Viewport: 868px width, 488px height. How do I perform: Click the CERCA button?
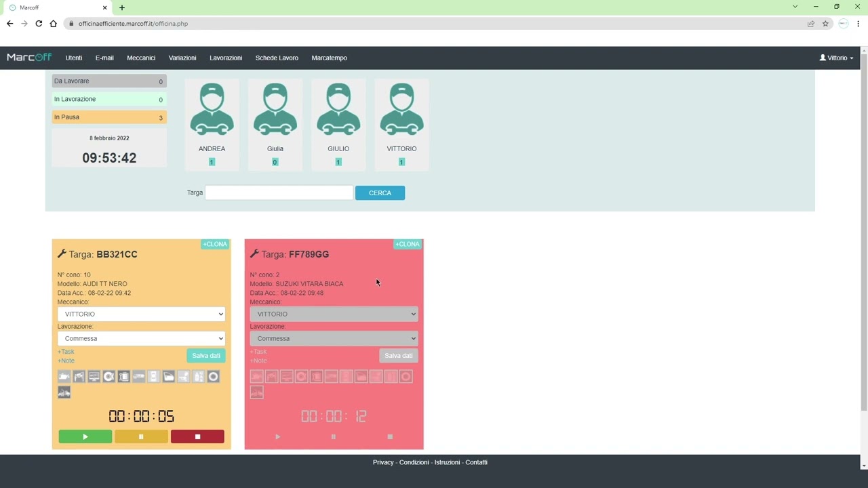click(380, 193)
